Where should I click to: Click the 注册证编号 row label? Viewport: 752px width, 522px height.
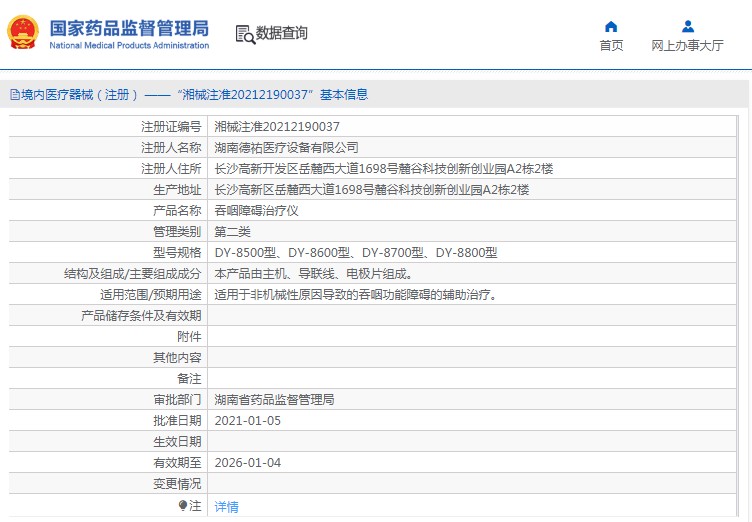pos(171,127)
